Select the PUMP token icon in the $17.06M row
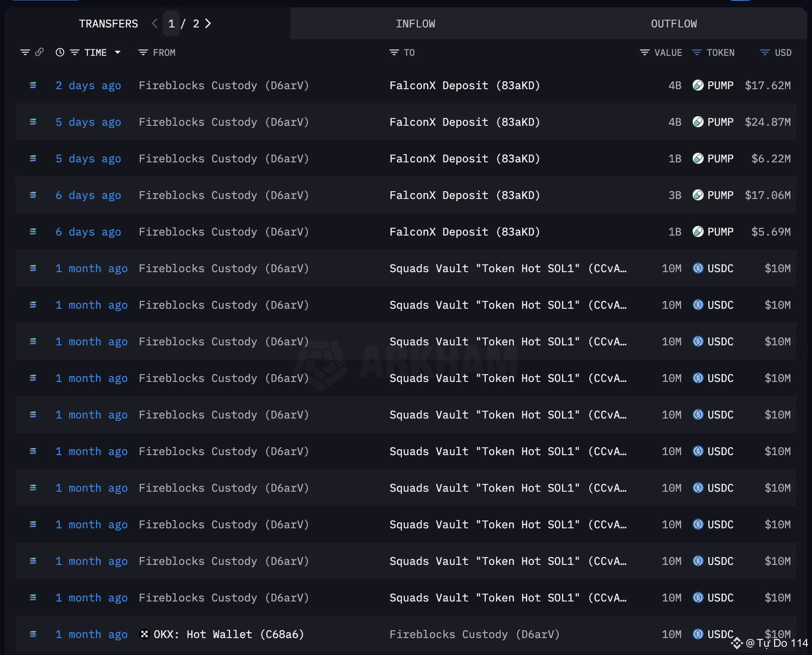The height and width of the screenshot is (655, 812). tap(698, 195)
